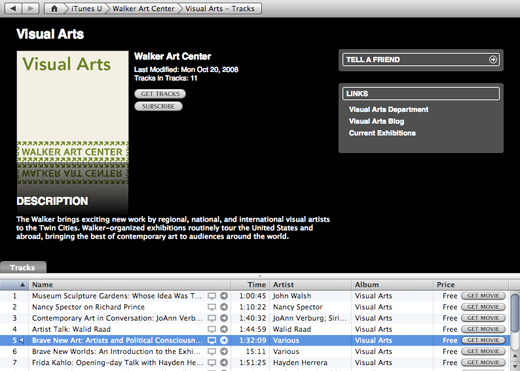Select track Brave New Worlds: An Introduction
This screenshot has height=371, width=520.
[x=116, y=351]
